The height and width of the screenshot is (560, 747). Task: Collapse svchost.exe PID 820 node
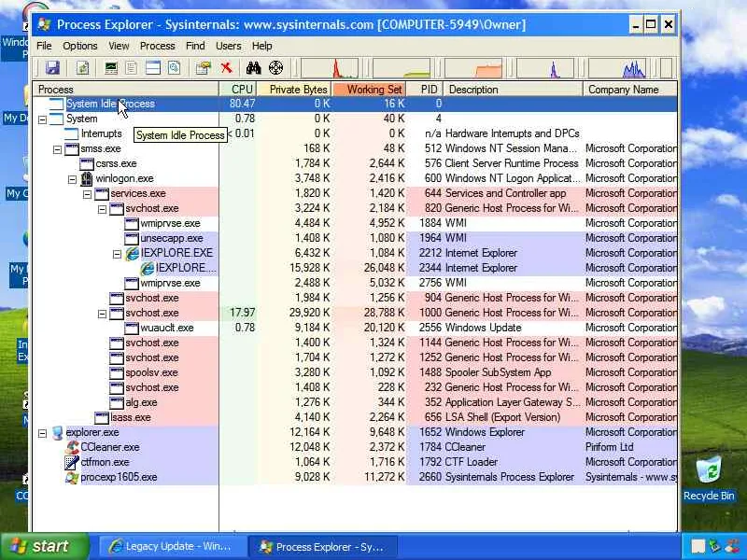102,209
